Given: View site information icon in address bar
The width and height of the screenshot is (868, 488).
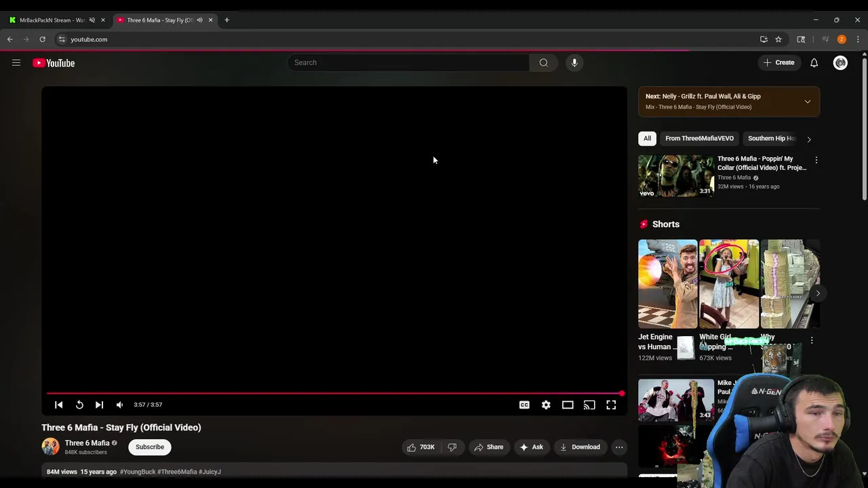Looking at the screenshot, I should tap(62, 39).
